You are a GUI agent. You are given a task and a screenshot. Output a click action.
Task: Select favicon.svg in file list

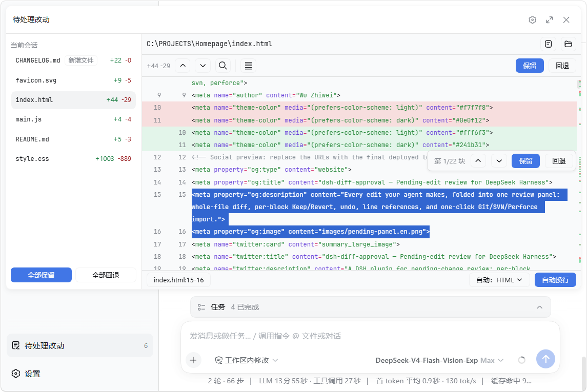point(73,80)
